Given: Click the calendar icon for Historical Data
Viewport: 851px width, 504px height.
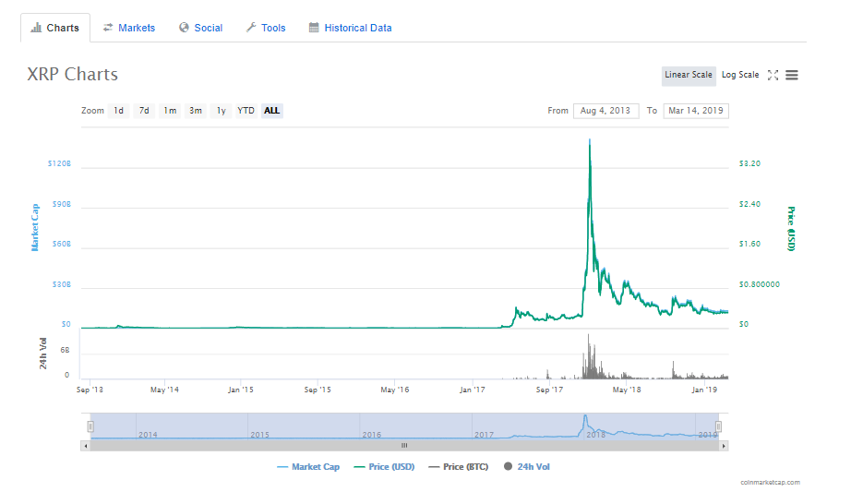Looking at the screenshot, I should (314, 27).
